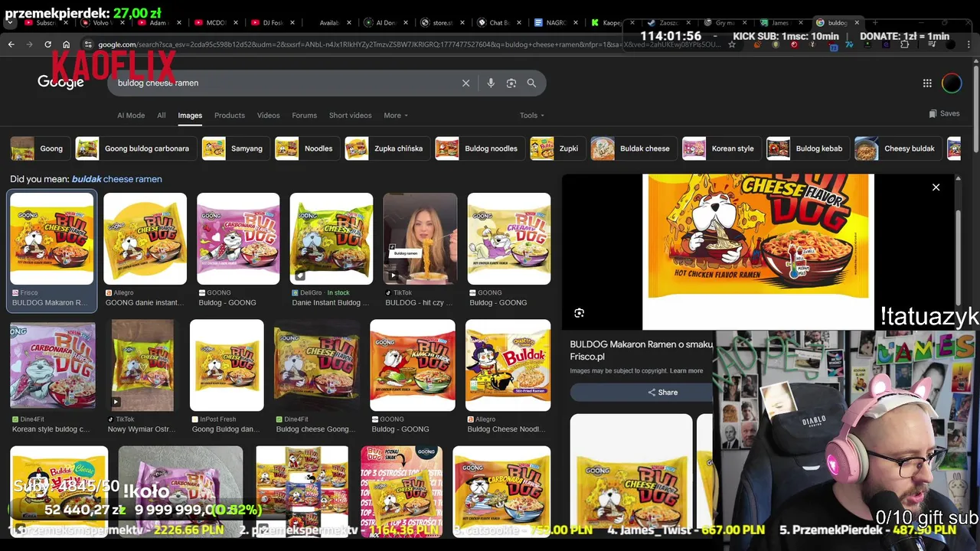Viewport: 980px width, 551px height.
Task: Switch to the All results tab
Action: 162,116
